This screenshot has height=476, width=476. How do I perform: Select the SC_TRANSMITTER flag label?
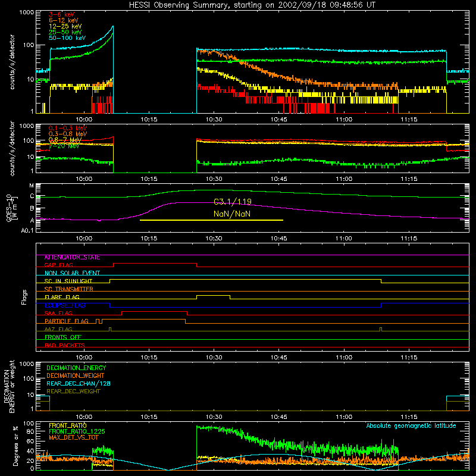tap(68, 289)
